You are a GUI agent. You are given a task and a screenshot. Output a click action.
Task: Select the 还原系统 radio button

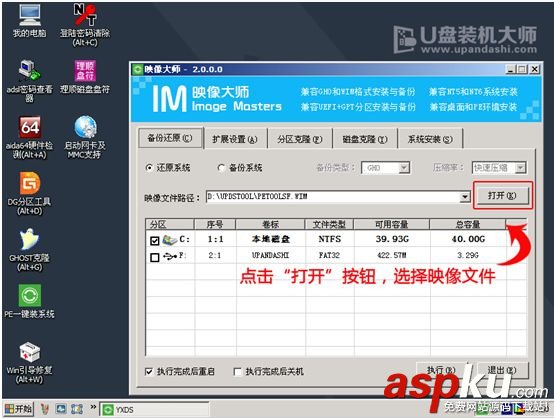[149, 168]
